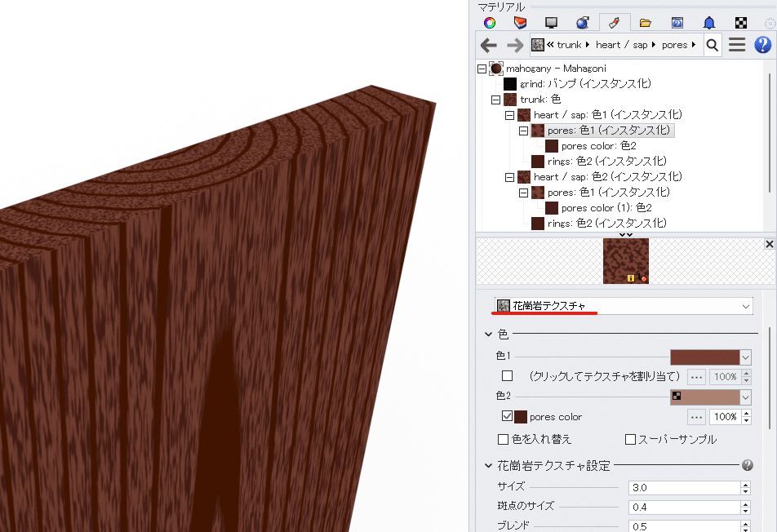Select pores color: 色2 tree item

(598, 146)
